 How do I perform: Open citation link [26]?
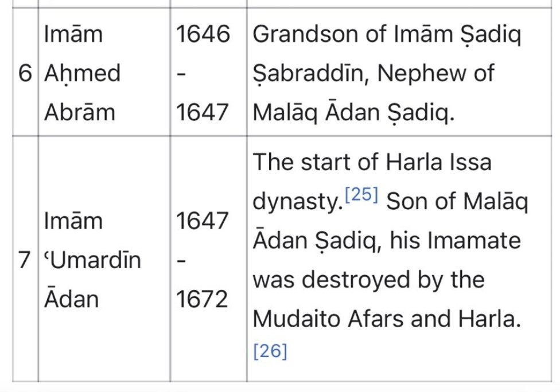tap(270, 351)
